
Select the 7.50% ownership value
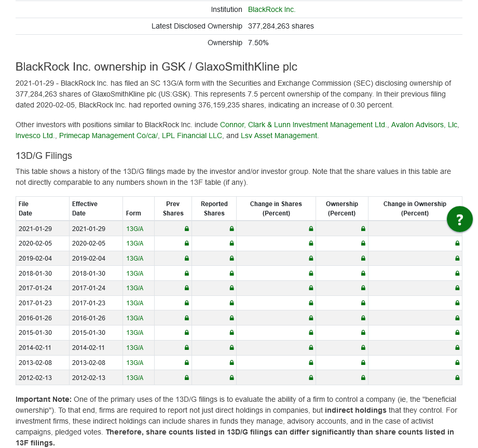tap(258, 43)
